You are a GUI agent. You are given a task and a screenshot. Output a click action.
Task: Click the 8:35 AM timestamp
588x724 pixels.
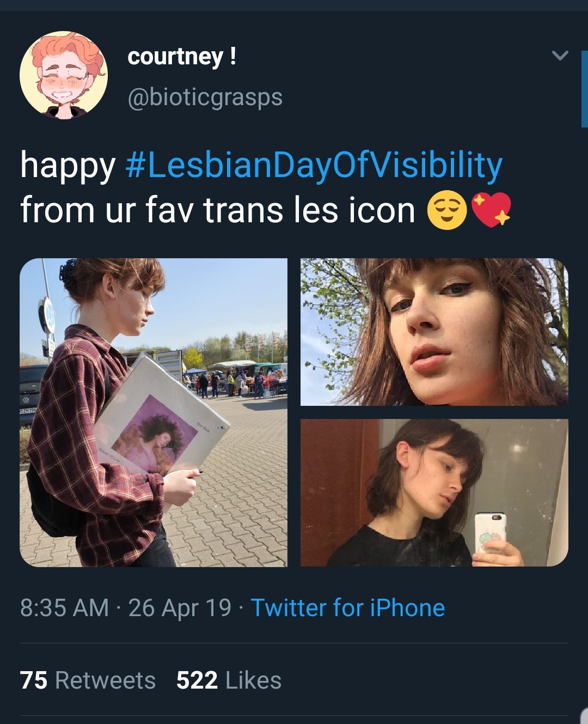click(x=64, y=608)
